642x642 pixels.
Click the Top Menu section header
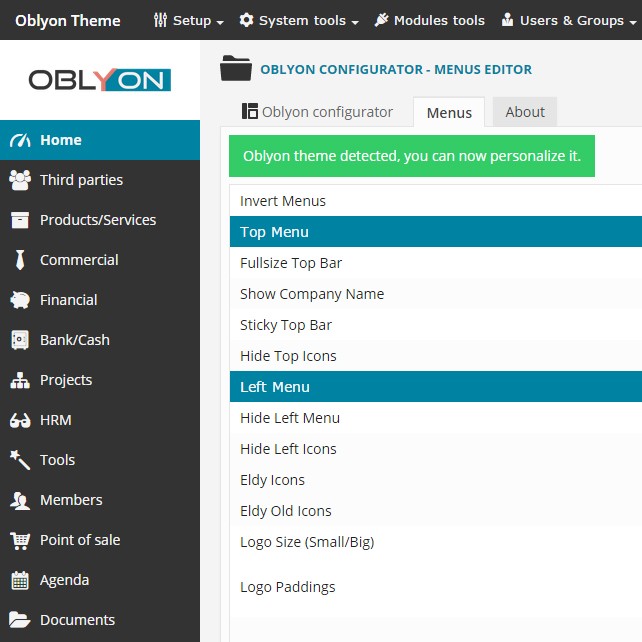point(436,232)
